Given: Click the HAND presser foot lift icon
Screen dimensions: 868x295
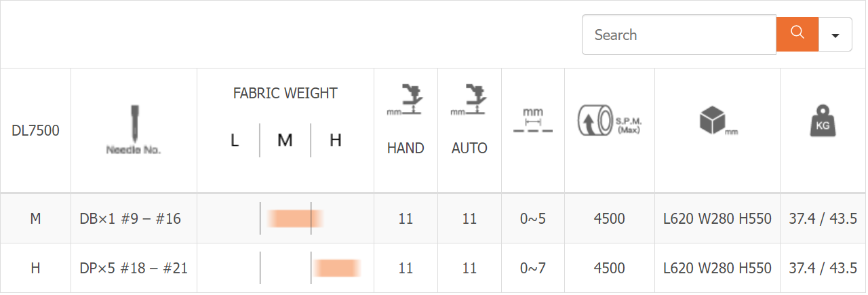Looking at the screenshot, I should pos(406,100).
